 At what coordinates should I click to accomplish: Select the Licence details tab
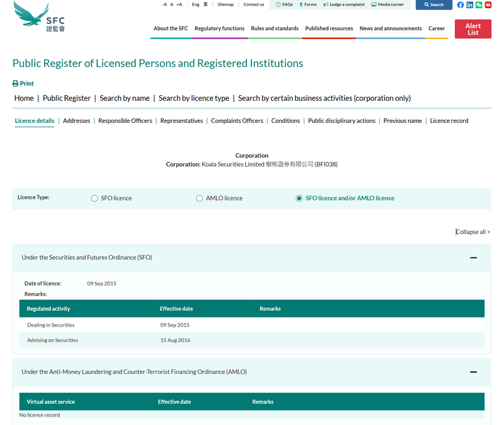click(x=35, y=120)
